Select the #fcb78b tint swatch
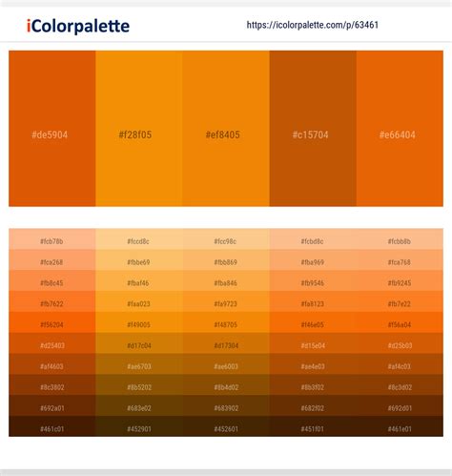Viewport: 452px width, 476px height. pos(52,239)
